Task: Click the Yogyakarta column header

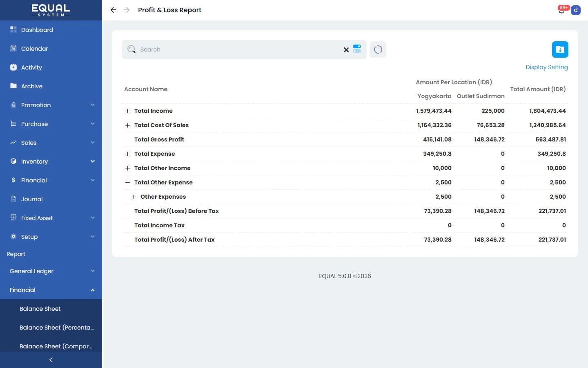Action: [x=434, y=96]
